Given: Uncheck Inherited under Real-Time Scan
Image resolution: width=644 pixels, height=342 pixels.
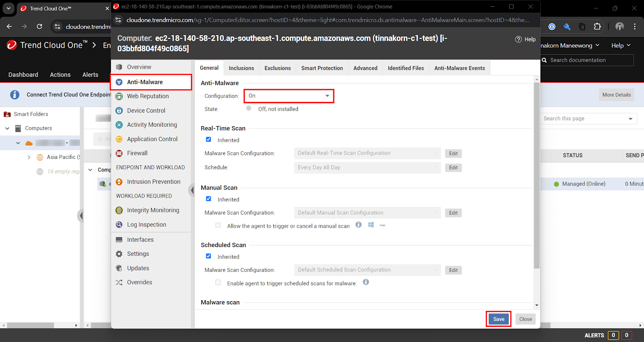Looking at the screenshot, I should pyautogui.click(x=209, y=139).
